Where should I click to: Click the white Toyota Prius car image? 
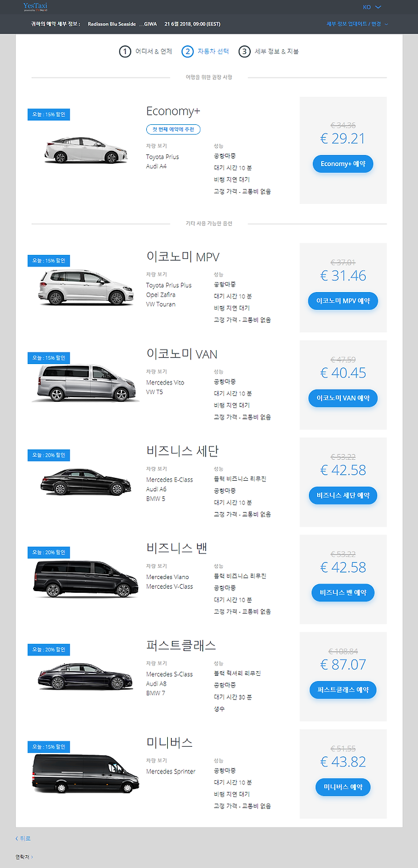85,150
